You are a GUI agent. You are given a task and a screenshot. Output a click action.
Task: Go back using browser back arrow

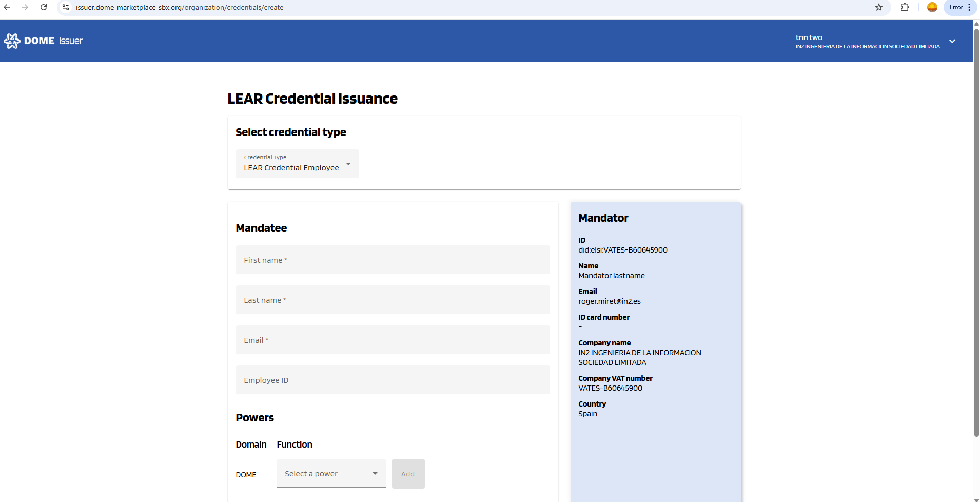[x=7, y=7]
